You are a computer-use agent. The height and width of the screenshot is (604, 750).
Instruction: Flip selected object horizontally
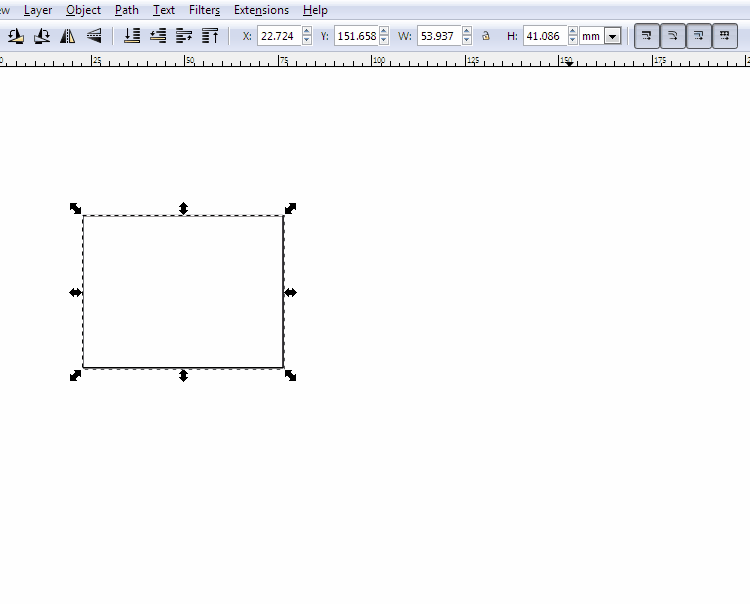(68, 36)
